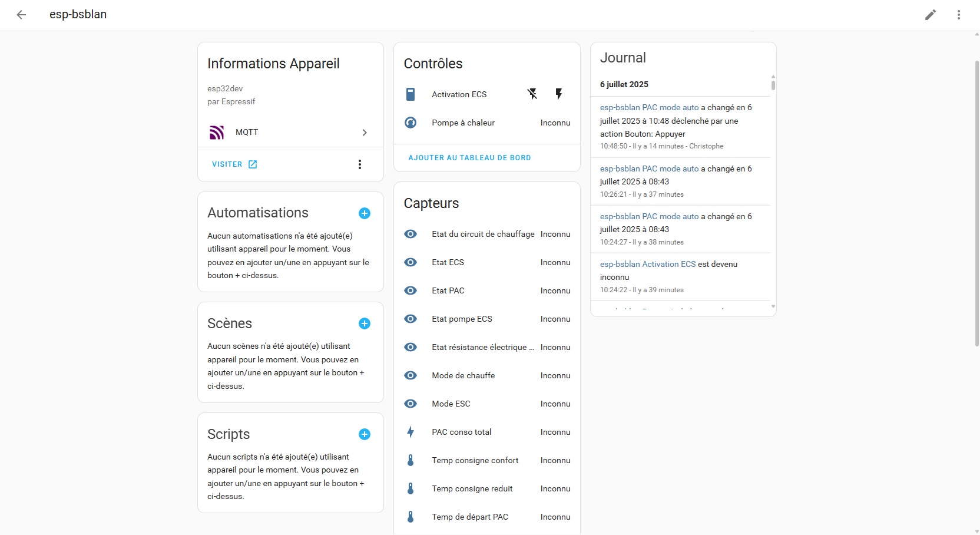Click eye icon next to Mode de chauffe
Viewport: 980px width, 535px height.
click(410, 375)
